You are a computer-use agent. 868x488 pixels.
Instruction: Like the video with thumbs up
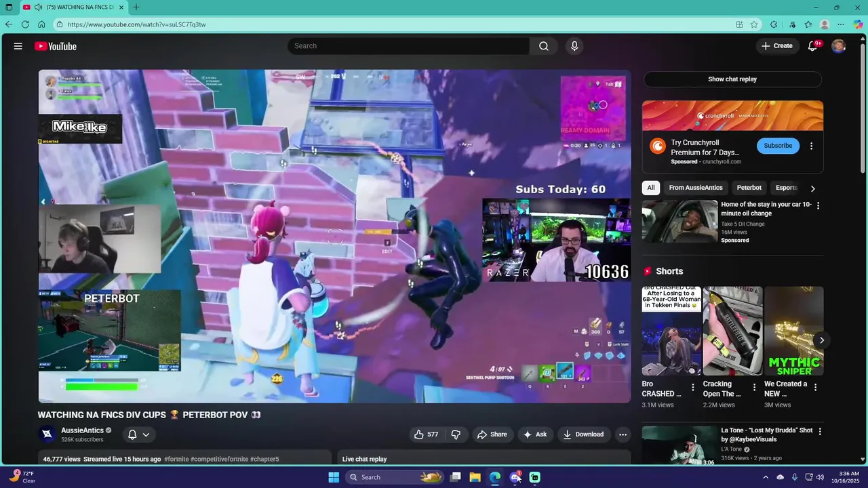[x=427, y=434]
